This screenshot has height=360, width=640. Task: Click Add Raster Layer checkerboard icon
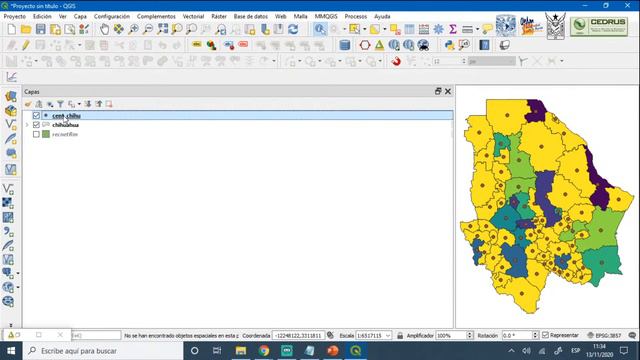[x=8, y=203]
